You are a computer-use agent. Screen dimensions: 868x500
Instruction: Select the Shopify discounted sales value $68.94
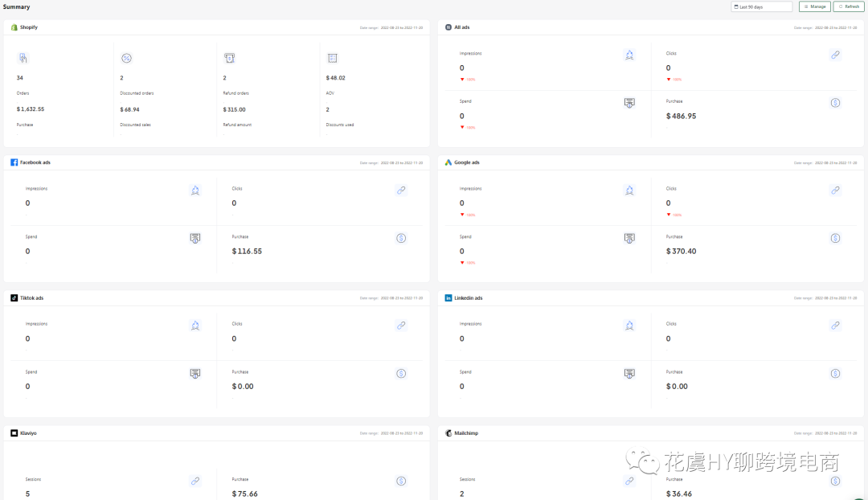129,109
